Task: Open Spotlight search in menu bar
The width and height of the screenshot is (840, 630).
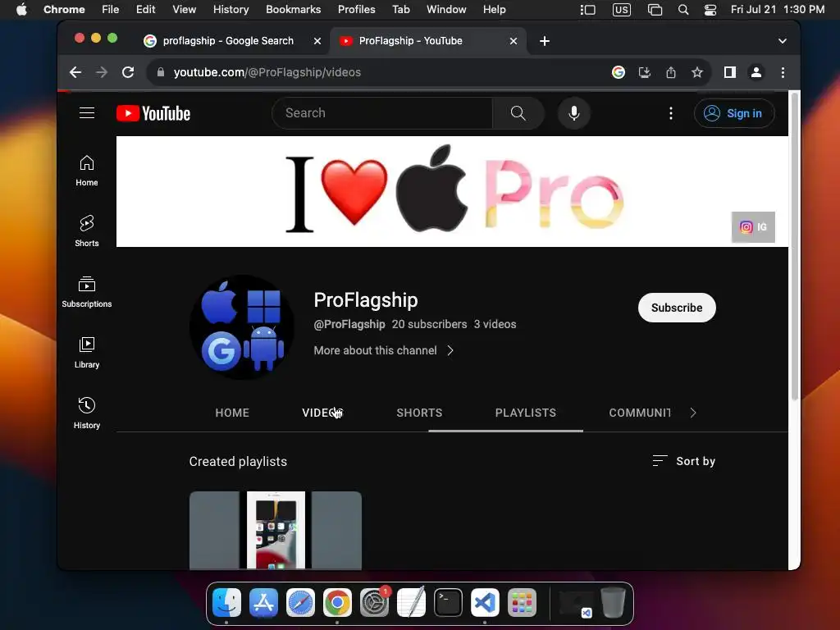Action: (683, 10)
